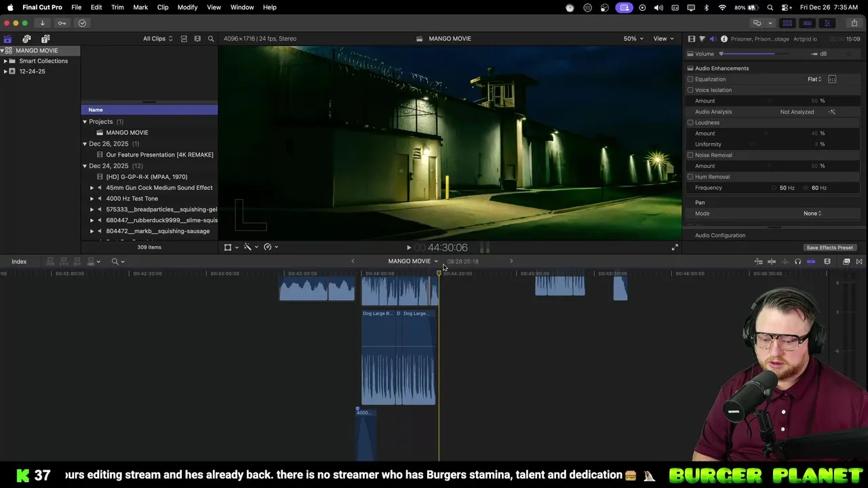Open the Equalization editor icon
This screenshot has width=868, height=488.
tap(832, 79)
